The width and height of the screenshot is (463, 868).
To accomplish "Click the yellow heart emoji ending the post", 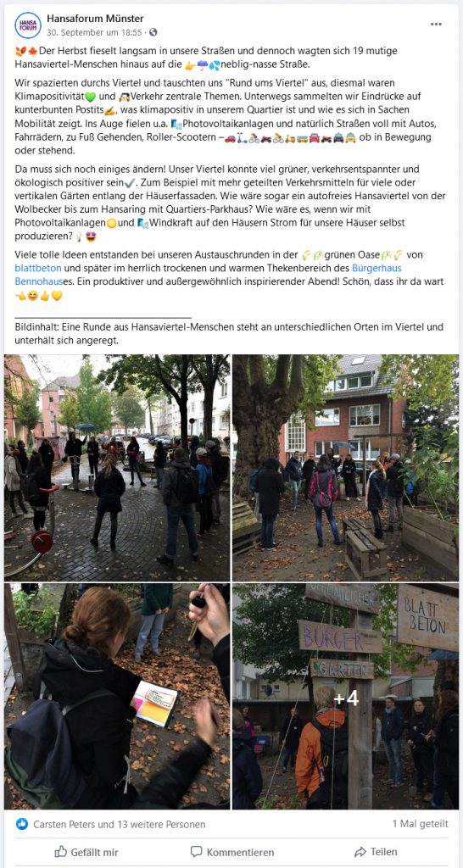I will point(57,296).
